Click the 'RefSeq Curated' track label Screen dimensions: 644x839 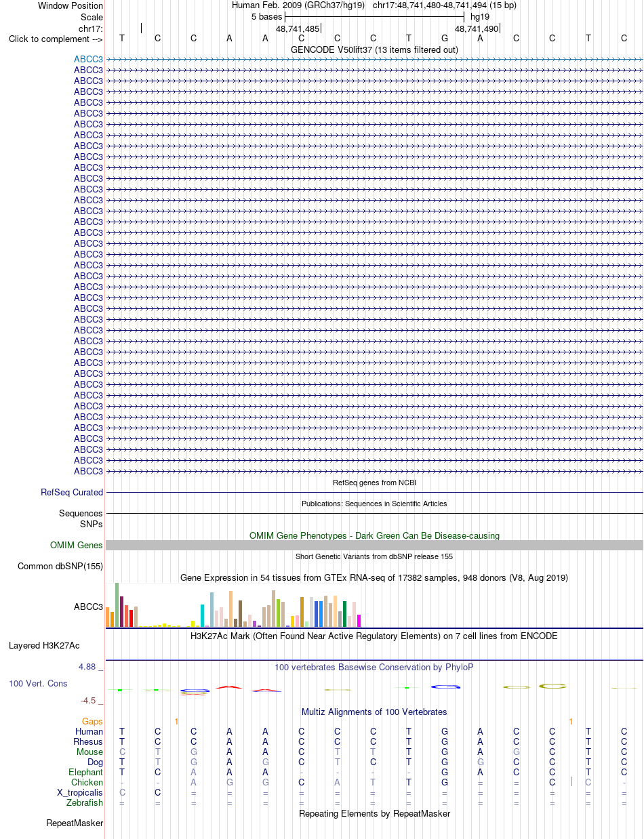(72, 493)
